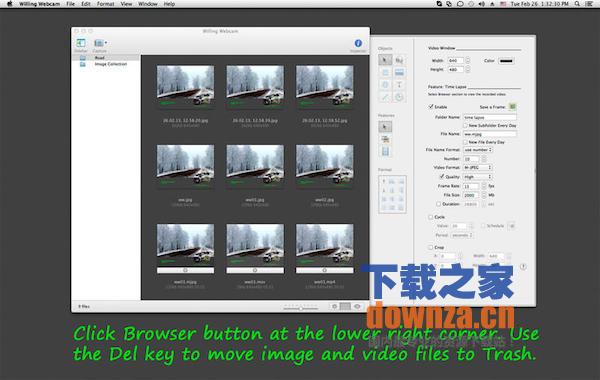This screenshot has width=600, height=380.
Task: Click the volume icon in the menu bar
Action: coord(482,4)
